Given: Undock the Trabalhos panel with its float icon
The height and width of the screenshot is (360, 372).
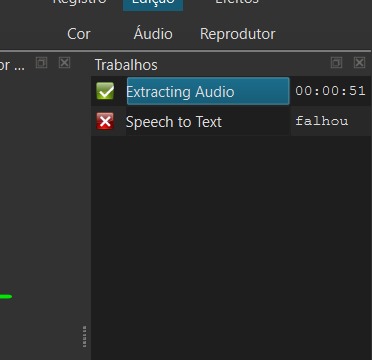Looking at the screenshot, I should click(336, 62).
